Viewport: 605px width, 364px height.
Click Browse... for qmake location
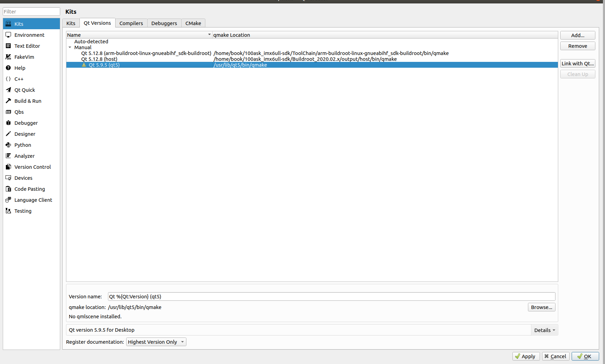point(541,307)
